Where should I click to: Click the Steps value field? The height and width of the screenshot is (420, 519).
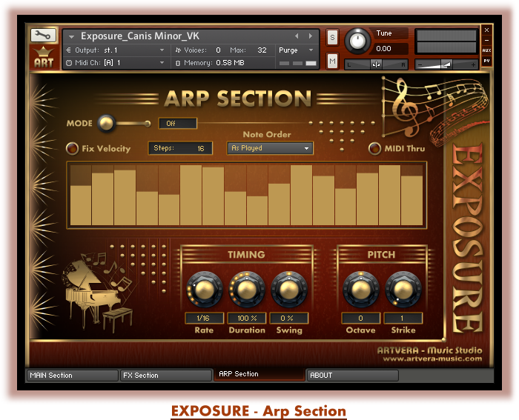point(180,148)
